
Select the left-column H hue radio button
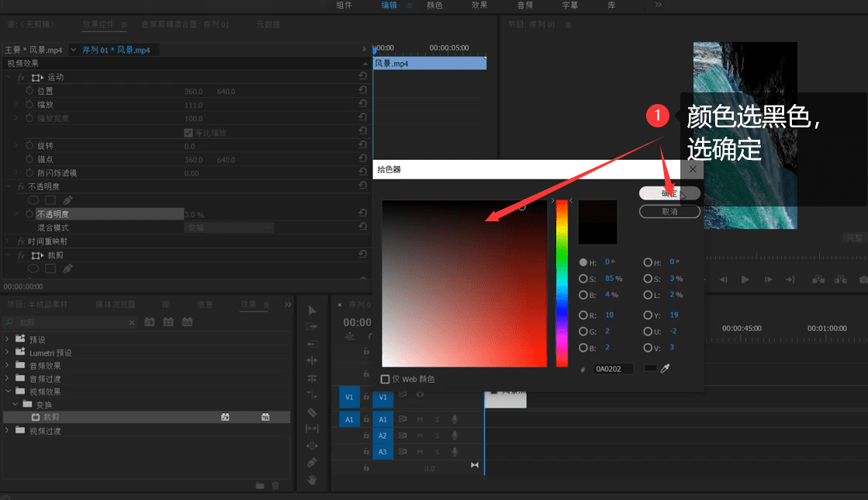click(583, 262)
